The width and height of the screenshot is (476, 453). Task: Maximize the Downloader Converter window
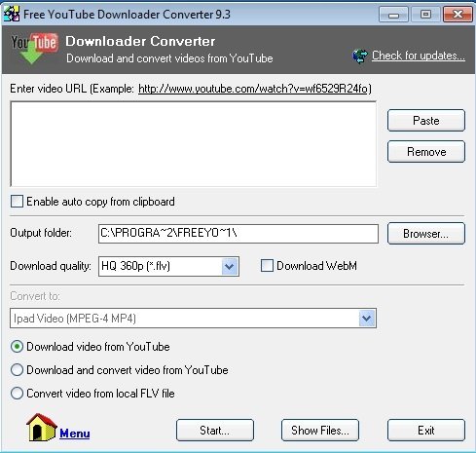[425, 15]
